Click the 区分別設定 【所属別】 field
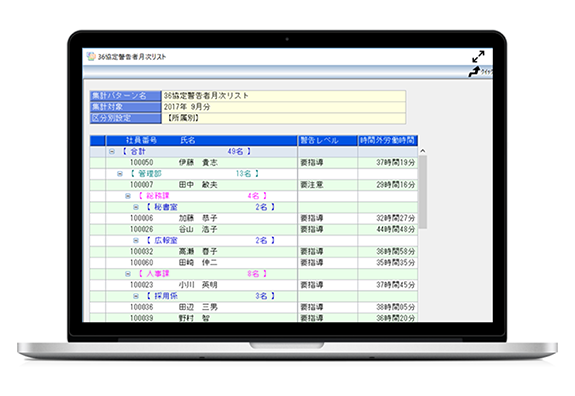 tap(283, 118)
